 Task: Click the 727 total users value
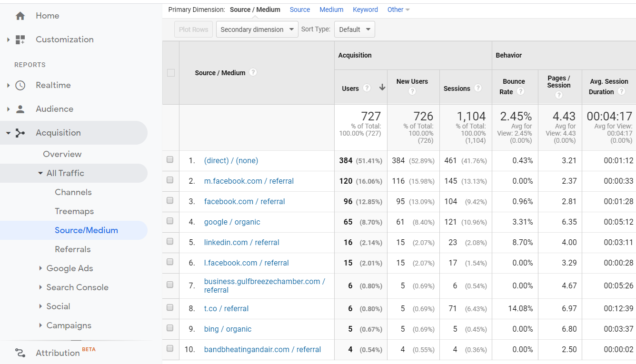click(x=371, y=116)
